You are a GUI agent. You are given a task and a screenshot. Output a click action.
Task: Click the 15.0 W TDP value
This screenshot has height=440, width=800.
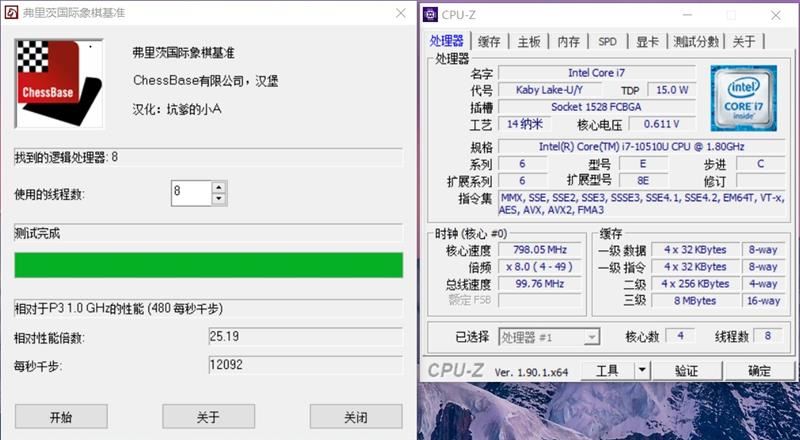[672, 90]
